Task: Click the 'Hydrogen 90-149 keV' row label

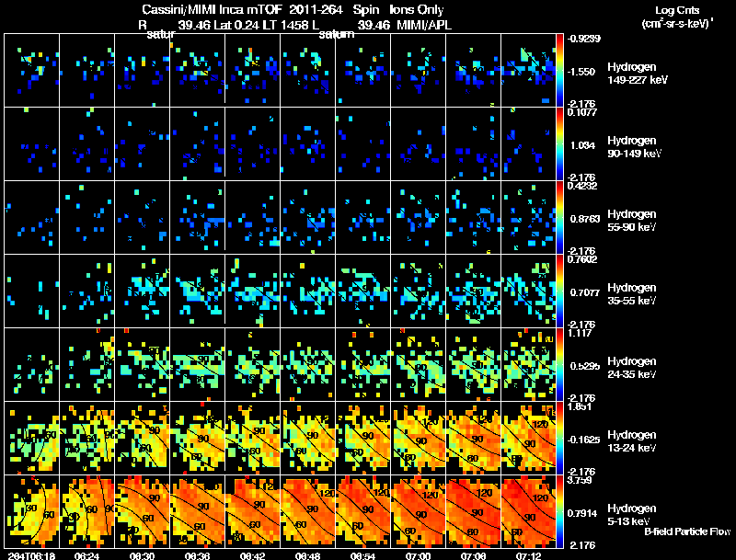Action: tap(634, 147)
